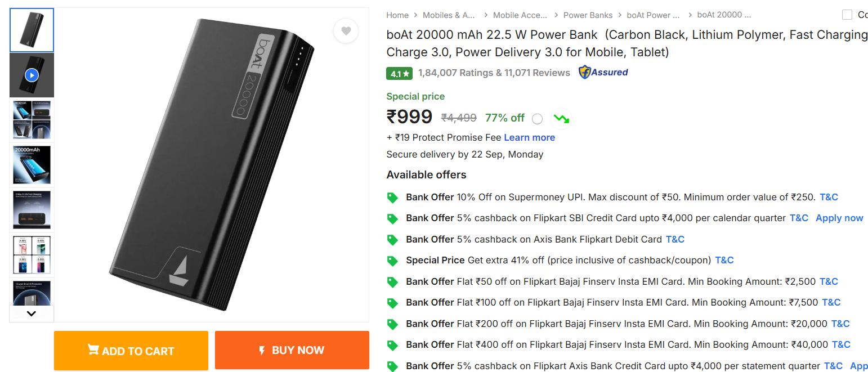Open Power Banks breadcrumb category

coord(588,15)
